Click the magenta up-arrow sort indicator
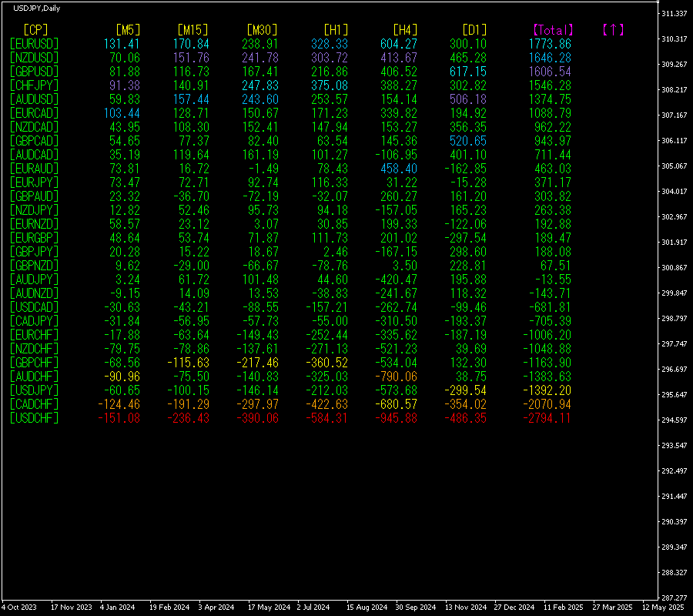This screenshot has height=616, width=693. click(x=613, y=30)
